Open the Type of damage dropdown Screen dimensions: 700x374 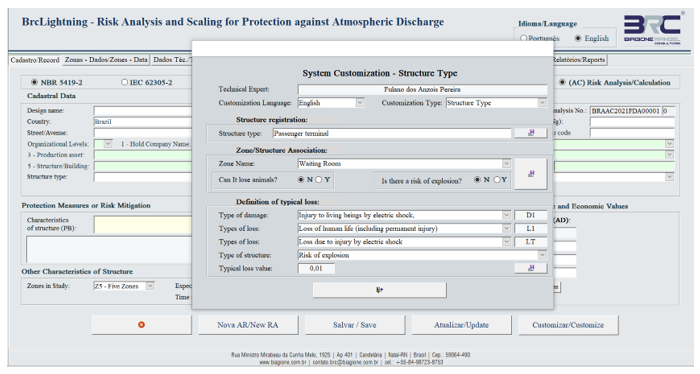[x=506, y=215]
